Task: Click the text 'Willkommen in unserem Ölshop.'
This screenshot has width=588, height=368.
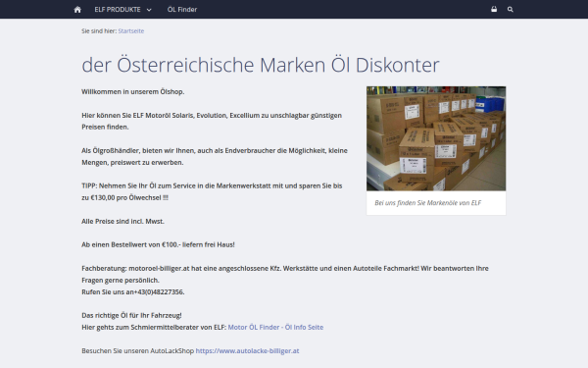Action: point(133,91)
